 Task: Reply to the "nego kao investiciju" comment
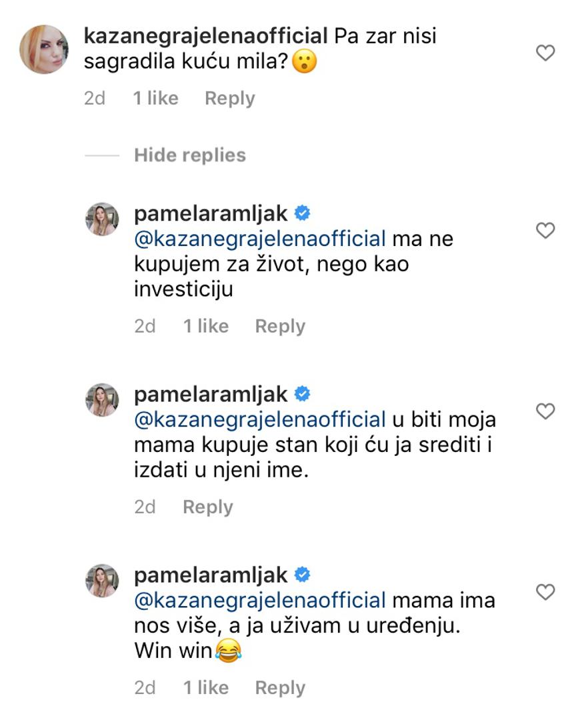pos(280,327)
